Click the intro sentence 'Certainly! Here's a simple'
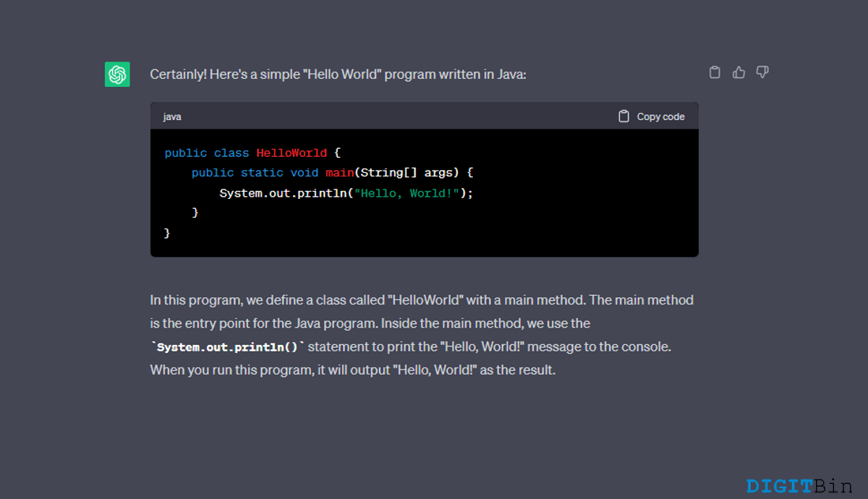This screenshot has height=499, width=868. [x=338, y=74]
